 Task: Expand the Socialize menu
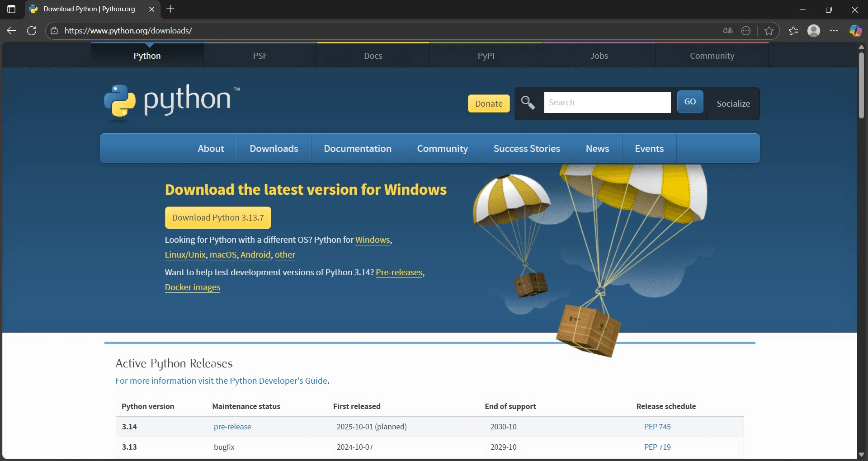pos(733,103)
